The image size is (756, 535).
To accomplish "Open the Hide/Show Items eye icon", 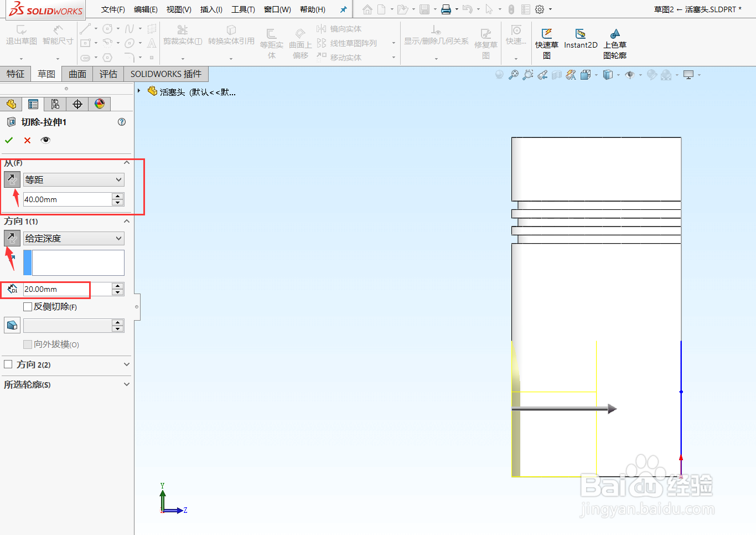I will (629, 74).
